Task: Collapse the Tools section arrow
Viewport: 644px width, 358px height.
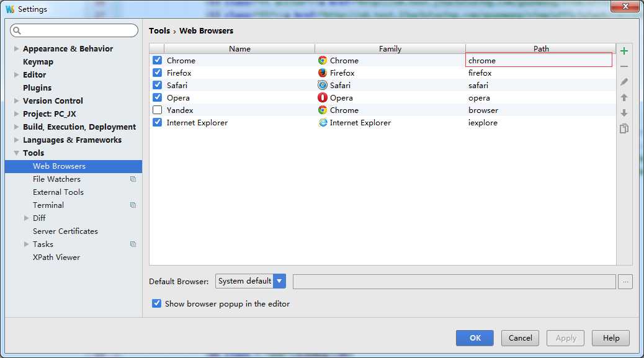Action: (16, 153)
